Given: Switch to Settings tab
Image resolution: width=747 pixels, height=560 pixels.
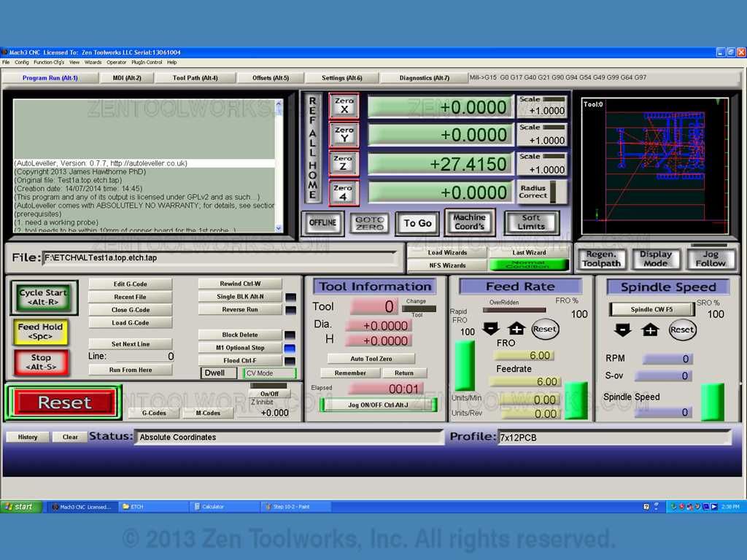Looking at the screenshot, I should point(341,77).
